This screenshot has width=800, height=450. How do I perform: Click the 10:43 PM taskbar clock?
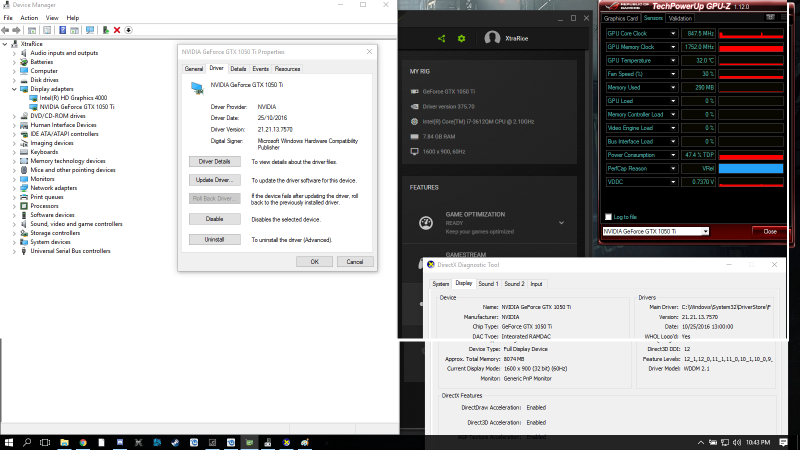coord(758,442)
